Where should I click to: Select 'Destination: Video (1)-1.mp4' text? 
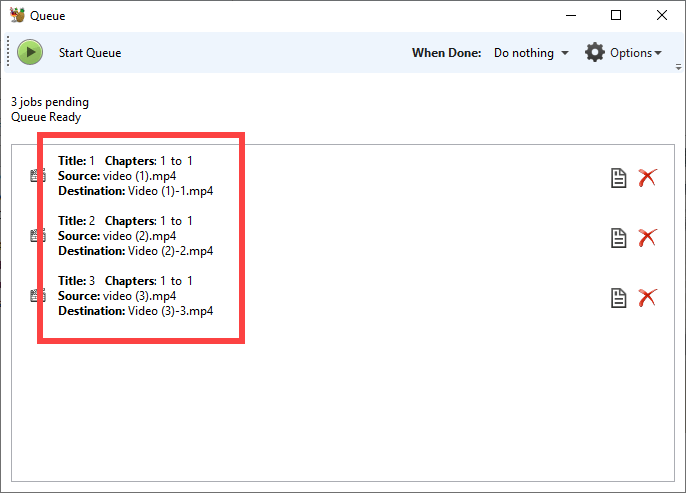pos(136,191)
